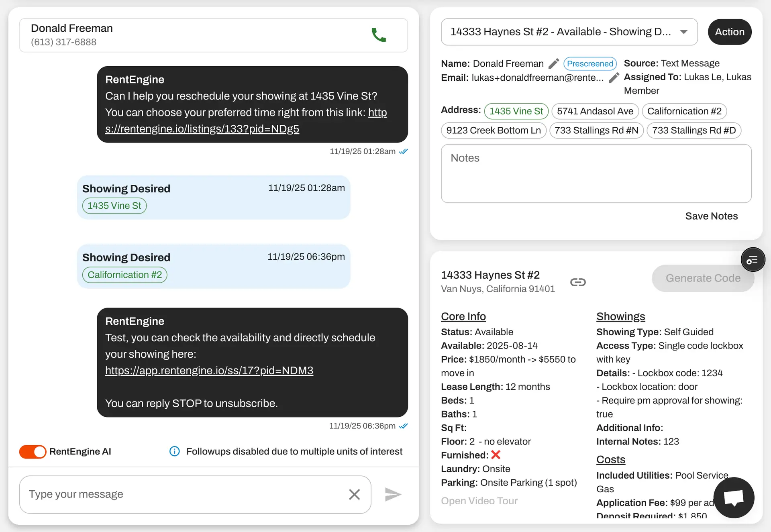Select the 733 Stallings Rd #N chip
Image resolution: width=771 pixels, height=532 pixels.
coord(597,130)
